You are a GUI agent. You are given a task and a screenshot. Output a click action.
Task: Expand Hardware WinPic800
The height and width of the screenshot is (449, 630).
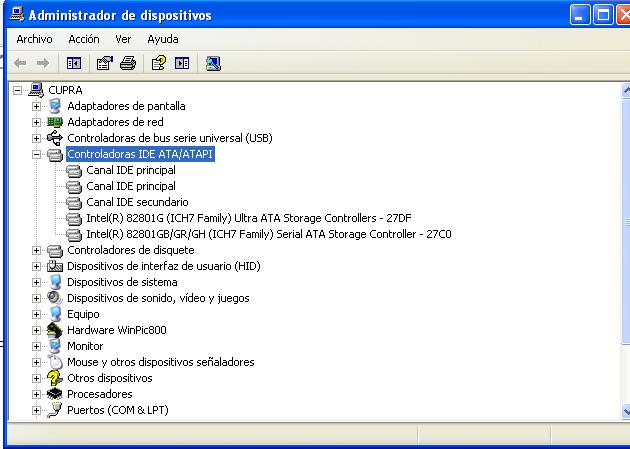tap(36, 330)
